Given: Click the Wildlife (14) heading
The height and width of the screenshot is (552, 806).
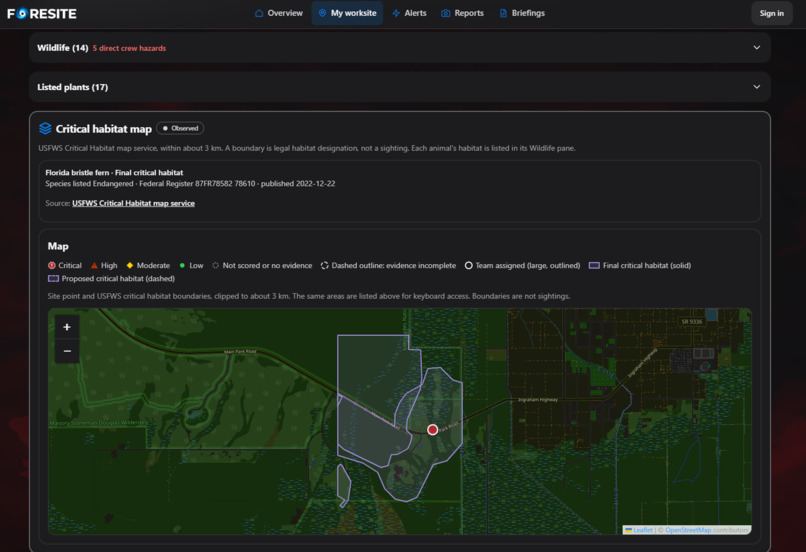Looking at the screenshot, I should [x=63, y=48].
